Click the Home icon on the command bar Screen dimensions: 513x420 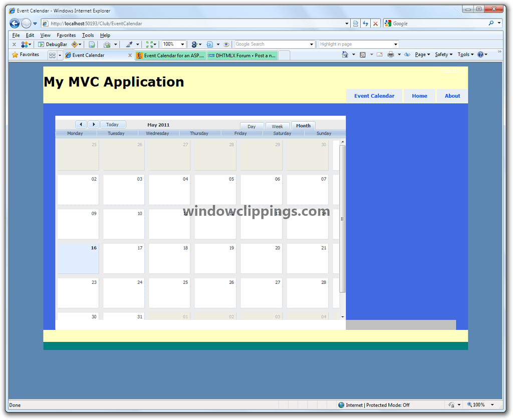[x=345, y=54]
